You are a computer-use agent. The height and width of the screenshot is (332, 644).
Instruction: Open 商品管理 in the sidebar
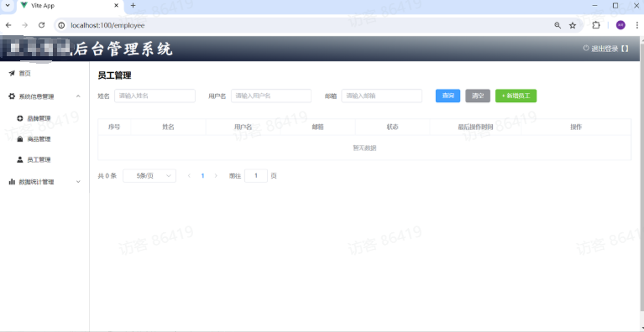pos(39,139)
